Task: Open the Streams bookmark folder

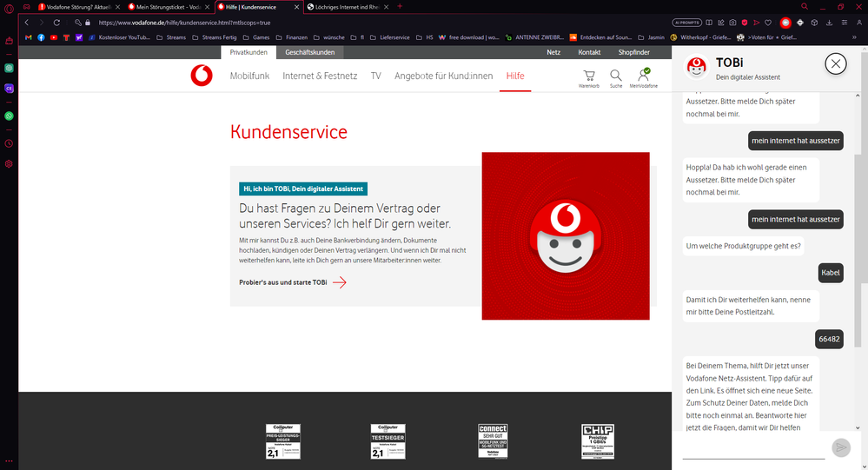Action: click(172, 37)
